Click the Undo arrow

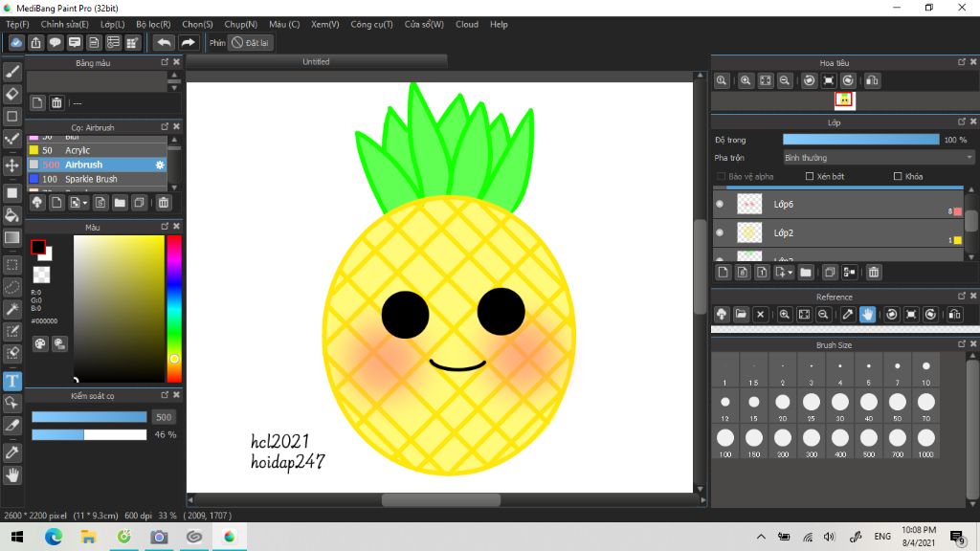(x=164, y=42)
